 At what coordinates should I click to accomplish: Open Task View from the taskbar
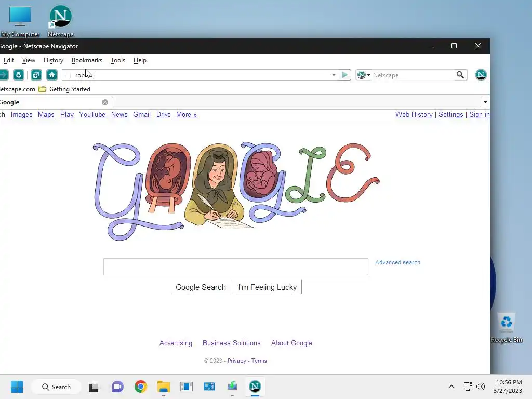point(94,387)
